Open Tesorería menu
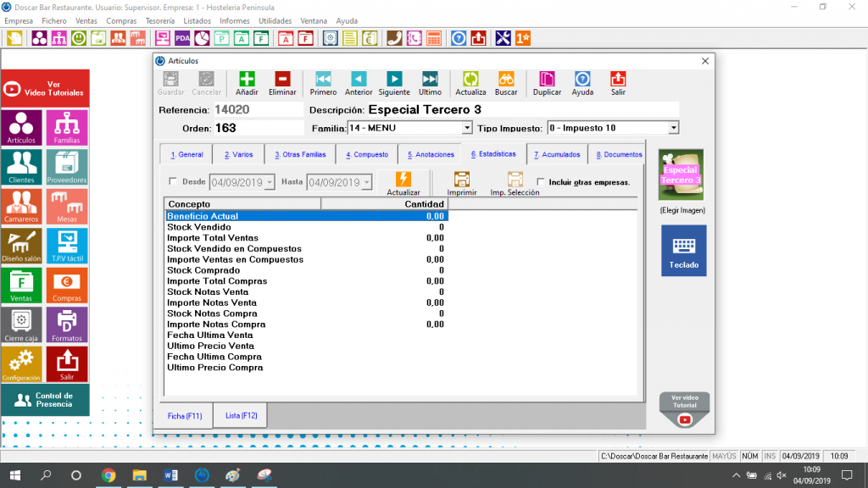The height and width of the screenshot is (488, 868). click(160, 20)
